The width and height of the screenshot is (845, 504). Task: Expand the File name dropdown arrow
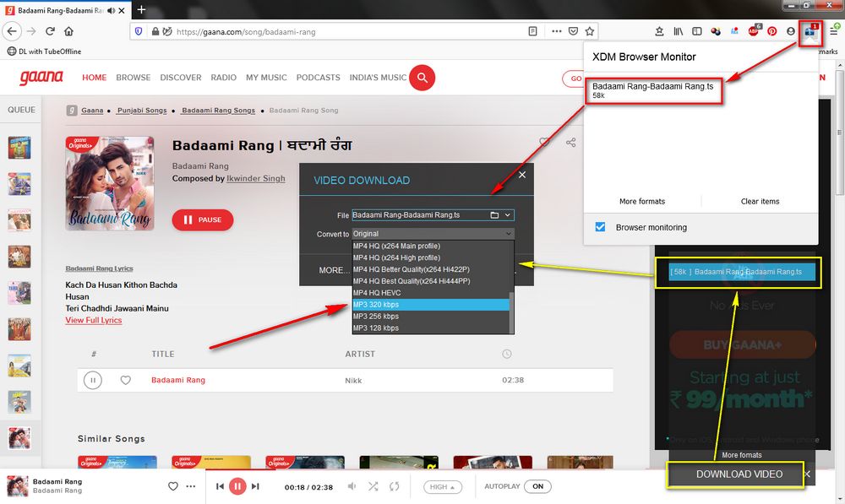507,214
